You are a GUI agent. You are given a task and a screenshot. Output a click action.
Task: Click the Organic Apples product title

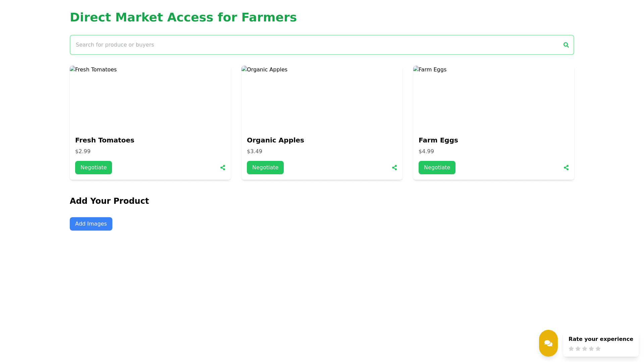tap(275, 140)
